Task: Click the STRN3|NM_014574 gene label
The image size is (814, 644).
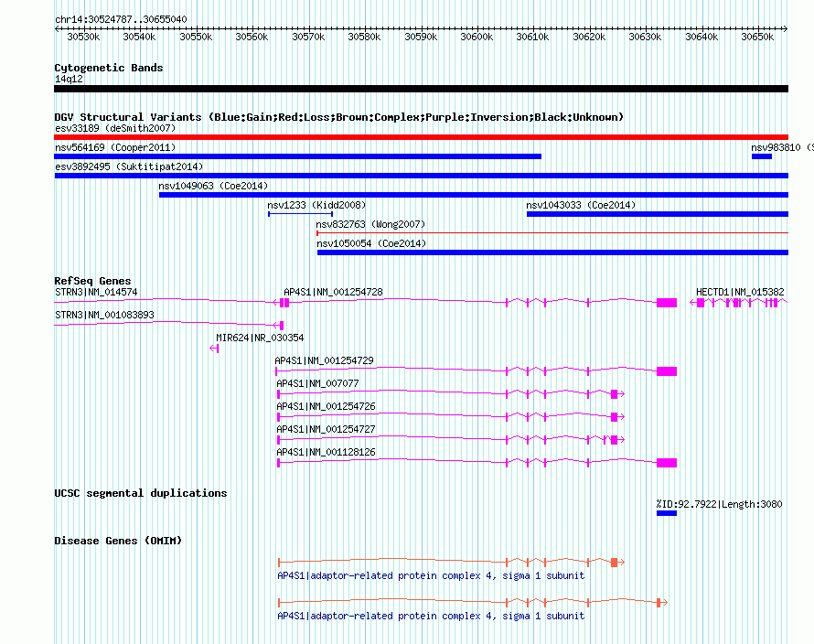Action: click(97, 292)
